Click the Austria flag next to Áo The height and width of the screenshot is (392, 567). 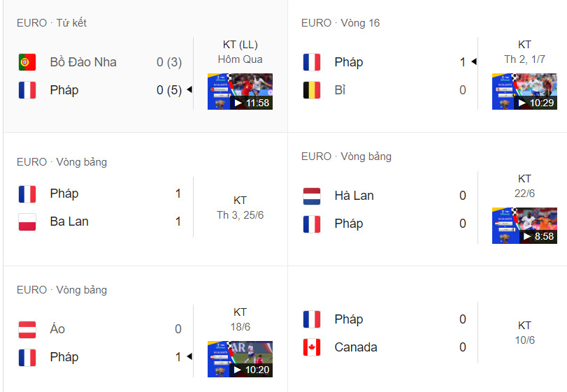click(x=27, y=329)
